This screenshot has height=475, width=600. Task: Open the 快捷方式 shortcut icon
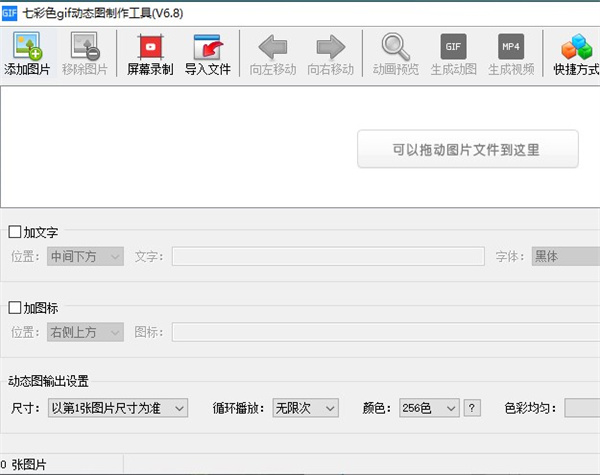[577, 48]
